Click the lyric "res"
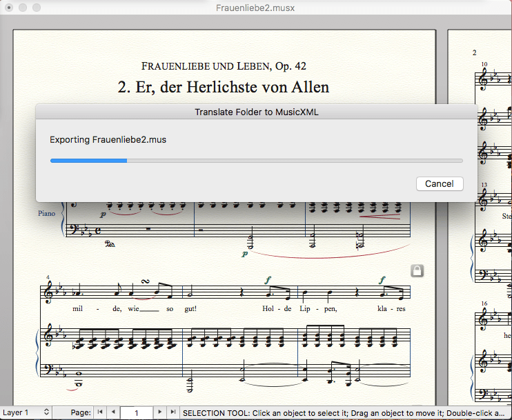Viewport: 512px width, 420px height. pyautogui.click(x=401, y=309)
